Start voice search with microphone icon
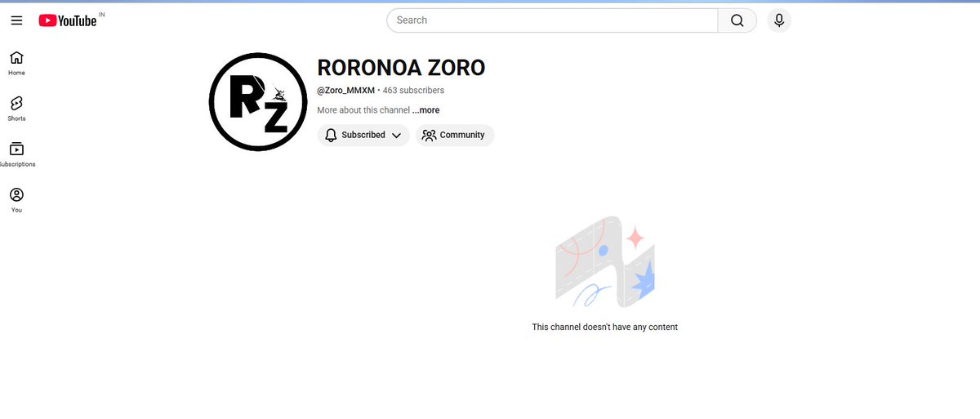 coord(779,20)
